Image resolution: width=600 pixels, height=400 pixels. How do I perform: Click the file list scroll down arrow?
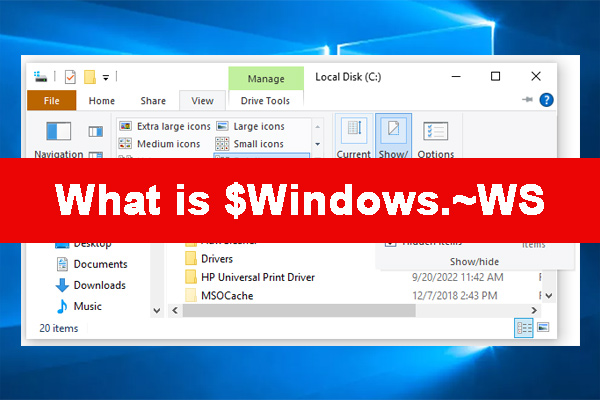[549, 296]
